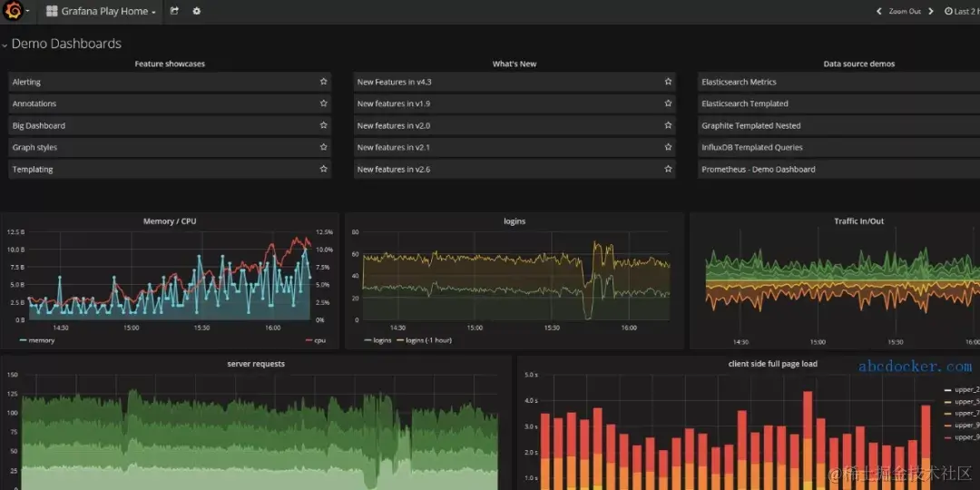Open the Big Dashboard link
Screen dimensions: 980x490
pyautogui.click(x=170, y=125)
